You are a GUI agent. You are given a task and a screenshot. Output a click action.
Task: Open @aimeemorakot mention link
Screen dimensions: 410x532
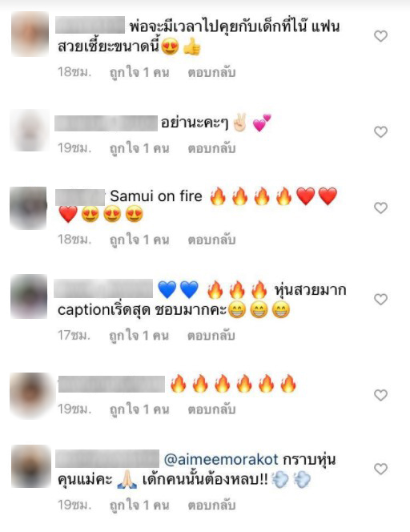tap(221, 459)
